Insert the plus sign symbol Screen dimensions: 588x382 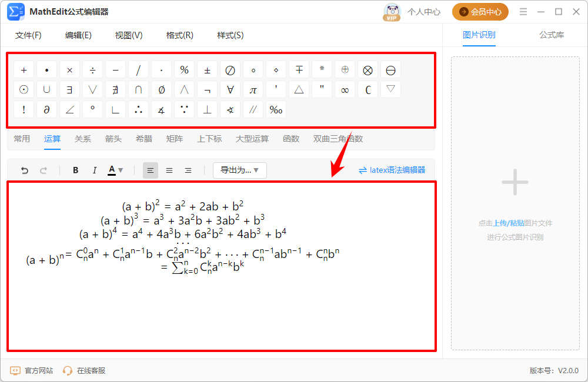point(24,70)
